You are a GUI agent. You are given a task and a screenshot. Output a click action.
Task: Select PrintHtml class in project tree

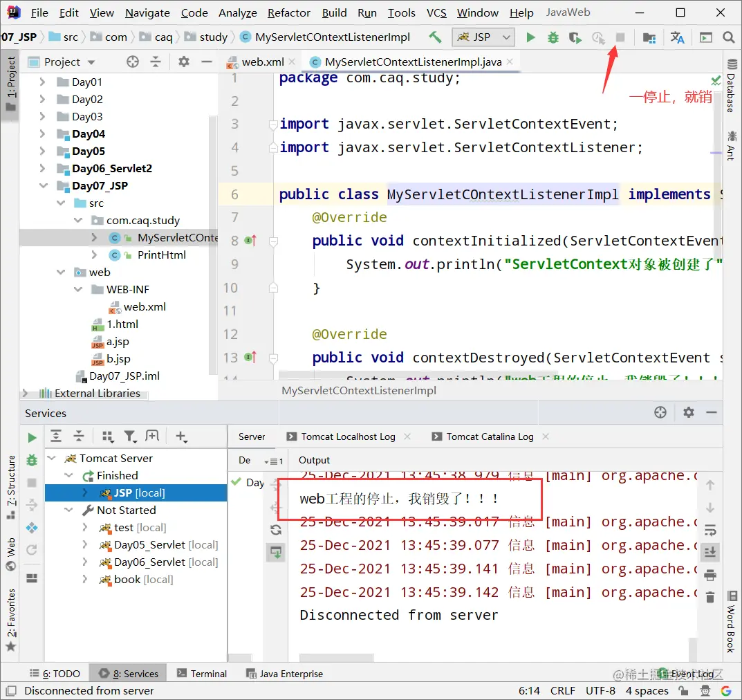pyautogui.click(x=161, y=255)
